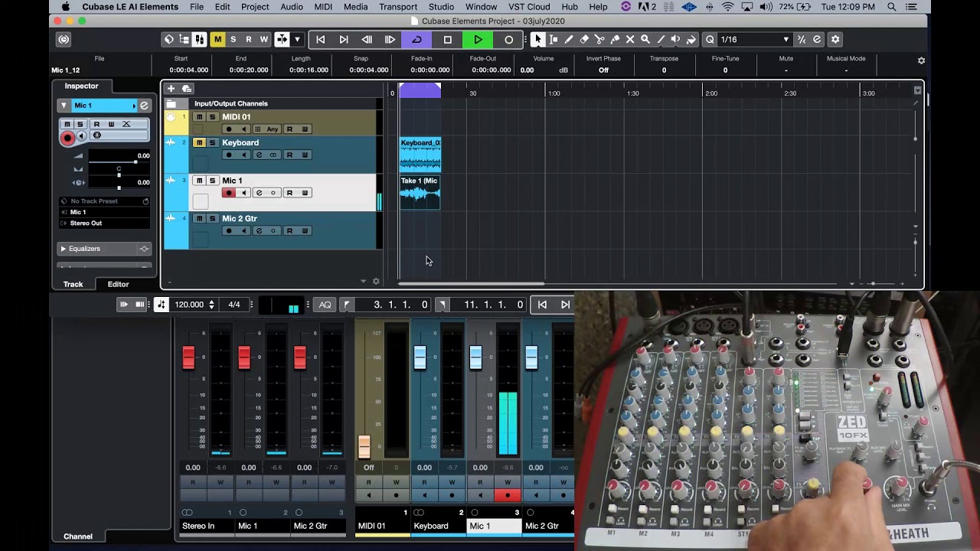Select the Range Selection tool

pos(554,40)
